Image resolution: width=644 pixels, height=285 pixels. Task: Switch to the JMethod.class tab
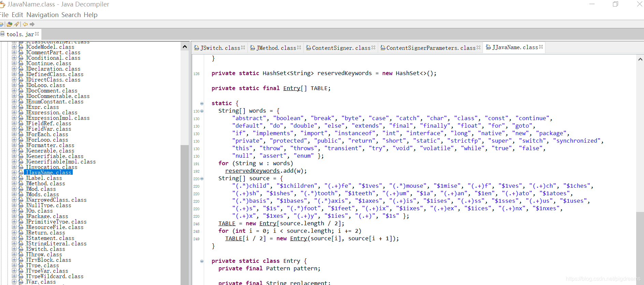click(x=276, y=48)
